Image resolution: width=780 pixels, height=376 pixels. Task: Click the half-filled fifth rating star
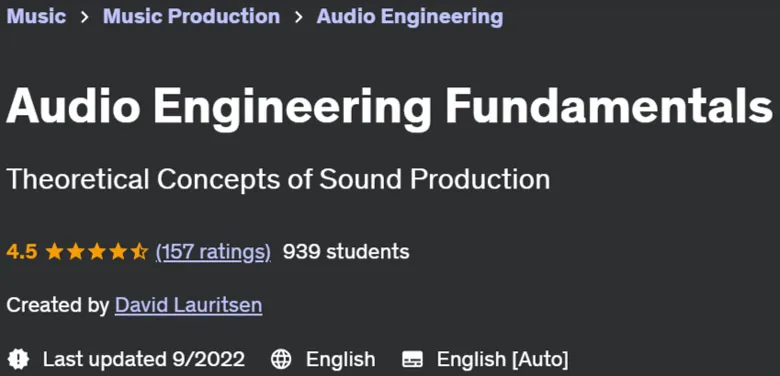(x=140, y=252)
